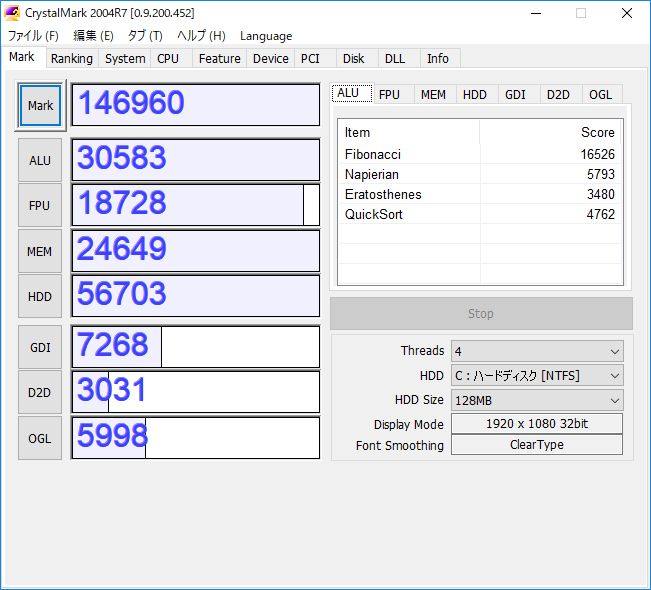Click the Stop button
This screenshot has height=590, width=651.
click(481, 313)
